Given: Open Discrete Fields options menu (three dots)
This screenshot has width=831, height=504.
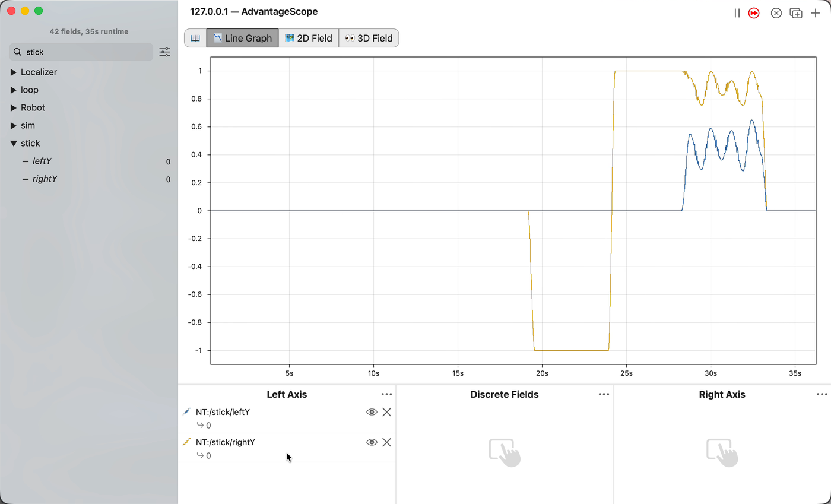Looking at the screenshot, I should 604,394.
